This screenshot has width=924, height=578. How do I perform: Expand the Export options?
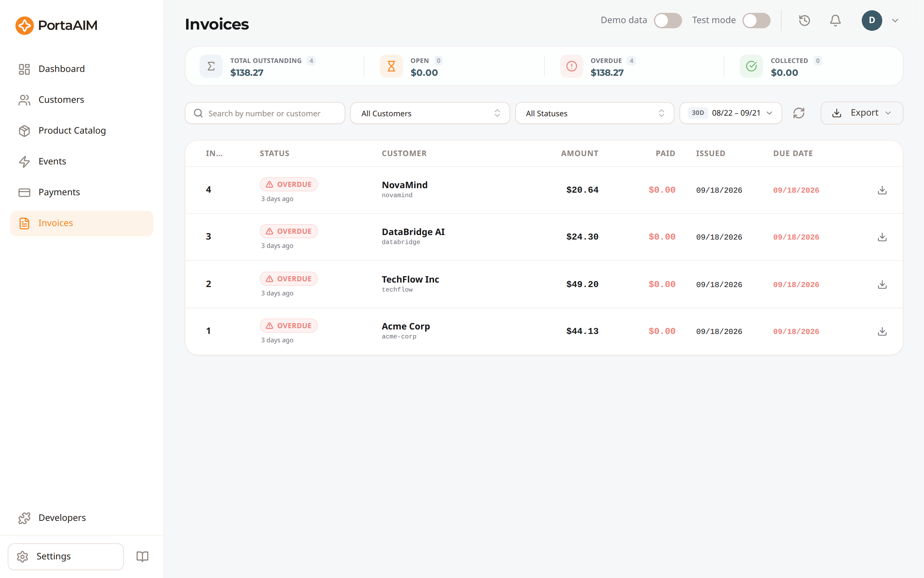(x=862, y=113)
